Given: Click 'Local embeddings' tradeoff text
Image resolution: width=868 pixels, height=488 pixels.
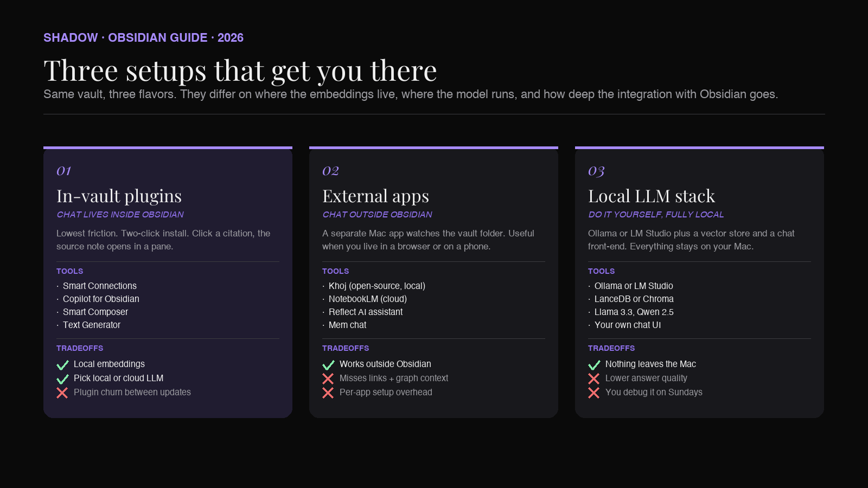Looking at the screenshot, I should (109, 364).
